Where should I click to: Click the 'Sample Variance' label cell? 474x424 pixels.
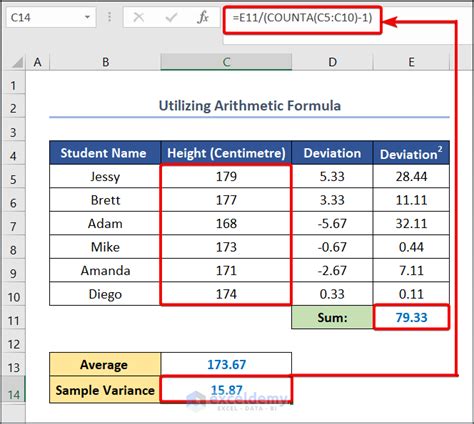105,390
